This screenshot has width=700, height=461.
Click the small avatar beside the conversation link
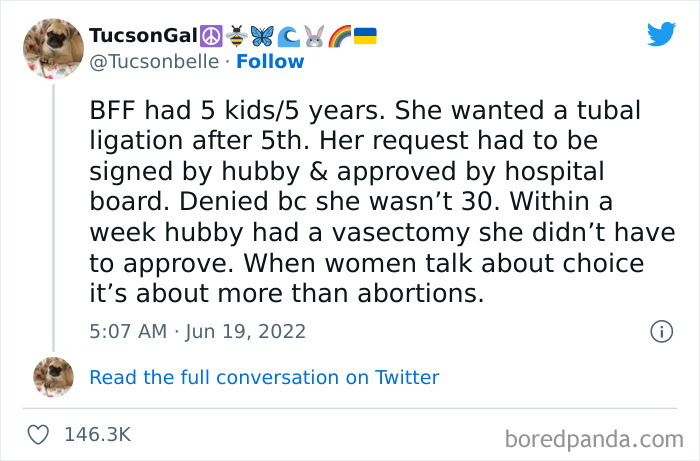(53, 377)
